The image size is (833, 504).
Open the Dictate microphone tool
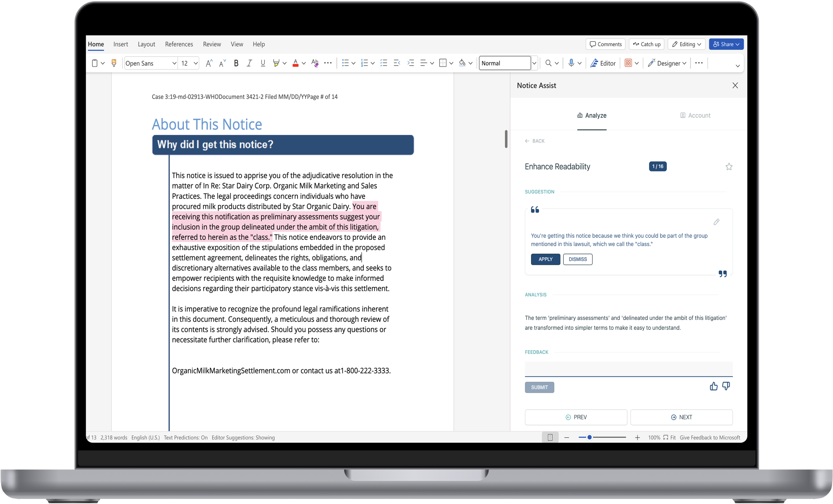pyautogui.click(x=572, y=63)
